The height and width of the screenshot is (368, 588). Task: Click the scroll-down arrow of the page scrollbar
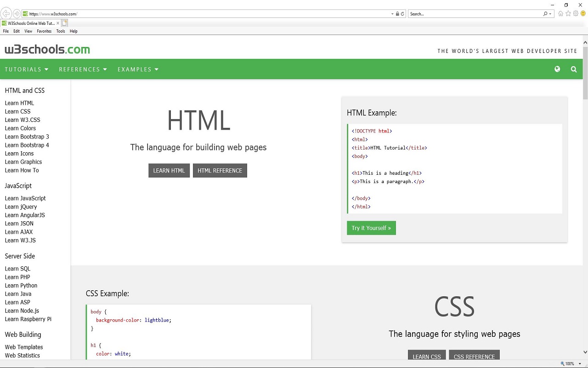[x=585, y=352]
